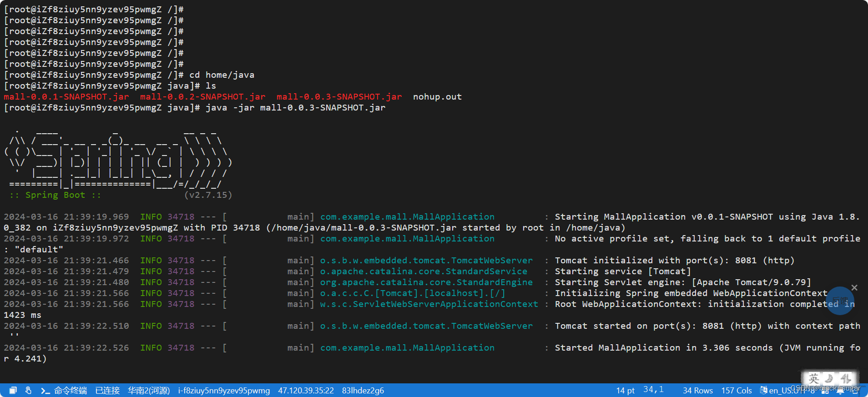
Task: Click the 命令终端 terminal label
Action: (71, 391)
